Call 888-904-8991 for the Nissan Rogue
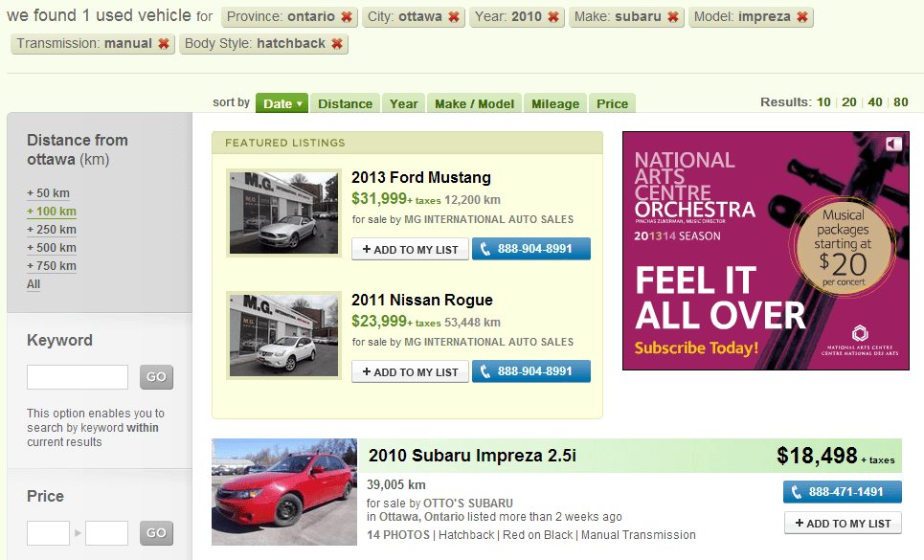This screenshot has height=560, width=924. tap(531, 371)
